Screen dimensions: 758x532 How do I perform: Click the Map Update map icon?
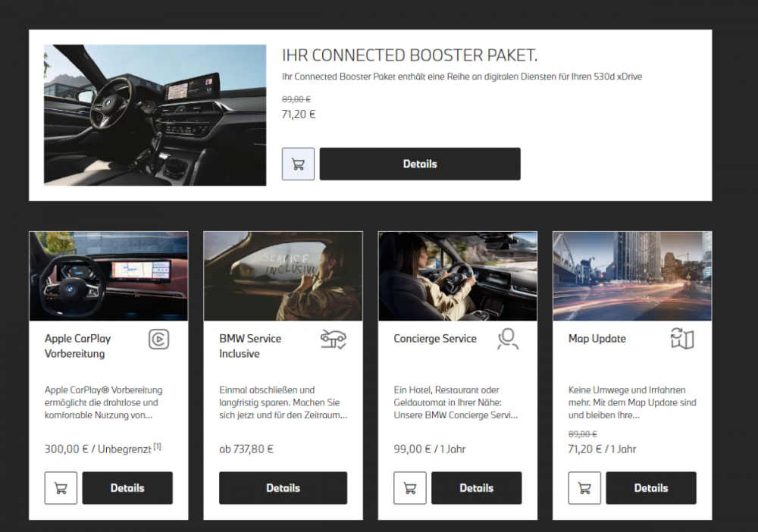coord(682,338)
